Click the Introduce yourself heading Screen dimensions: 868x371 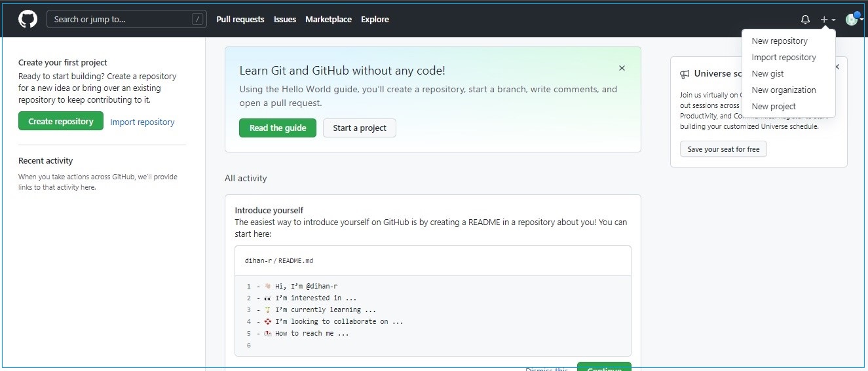269,211
